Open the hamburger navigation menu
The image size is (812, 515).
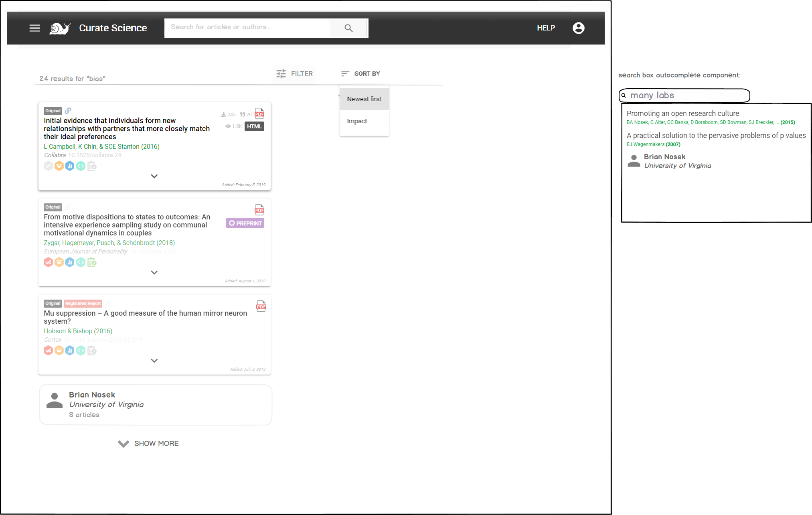click(x=35, y=28)
